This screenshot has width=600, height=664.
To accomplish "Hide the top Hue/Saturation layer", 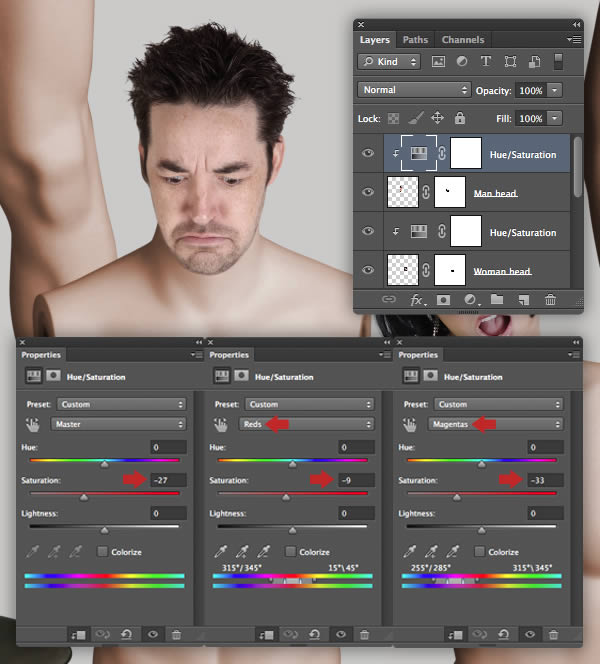I will tap(368, 153).
